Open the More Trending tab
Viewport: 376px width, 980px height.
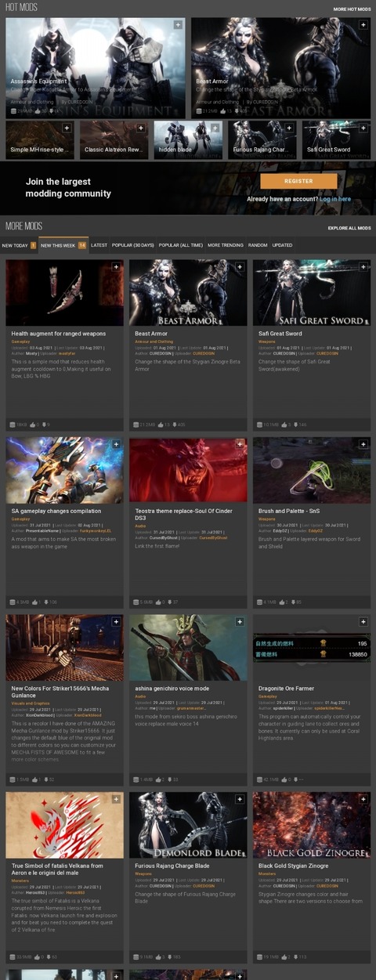[x=226, y=245]
